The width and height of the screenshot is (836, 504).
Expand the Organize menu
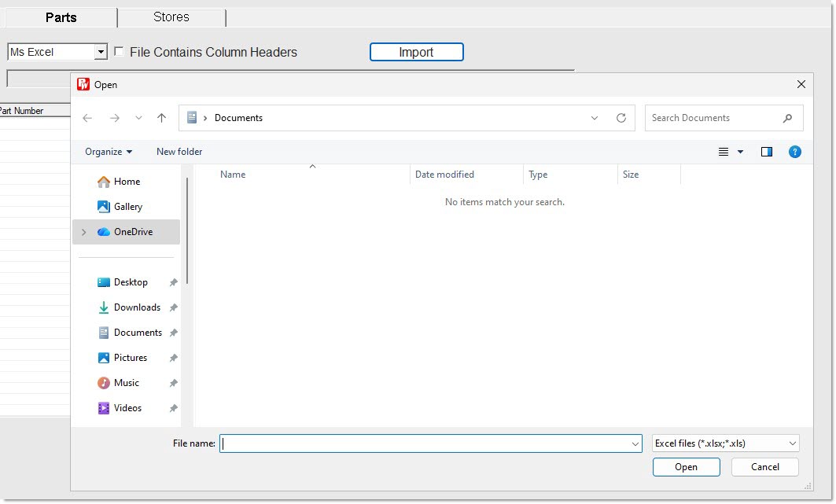pyautogui.click(x=109, y=152)
